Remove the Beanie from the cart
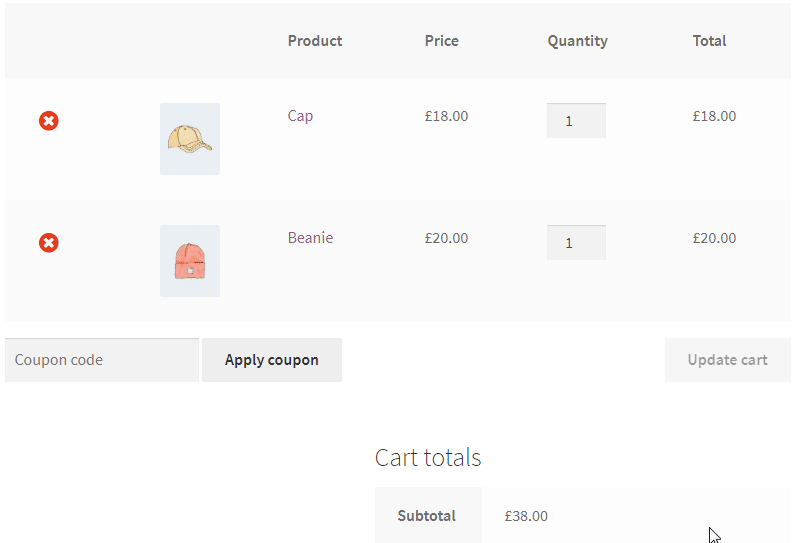Viewport: 802px width, 543px height. pos(48,243)
